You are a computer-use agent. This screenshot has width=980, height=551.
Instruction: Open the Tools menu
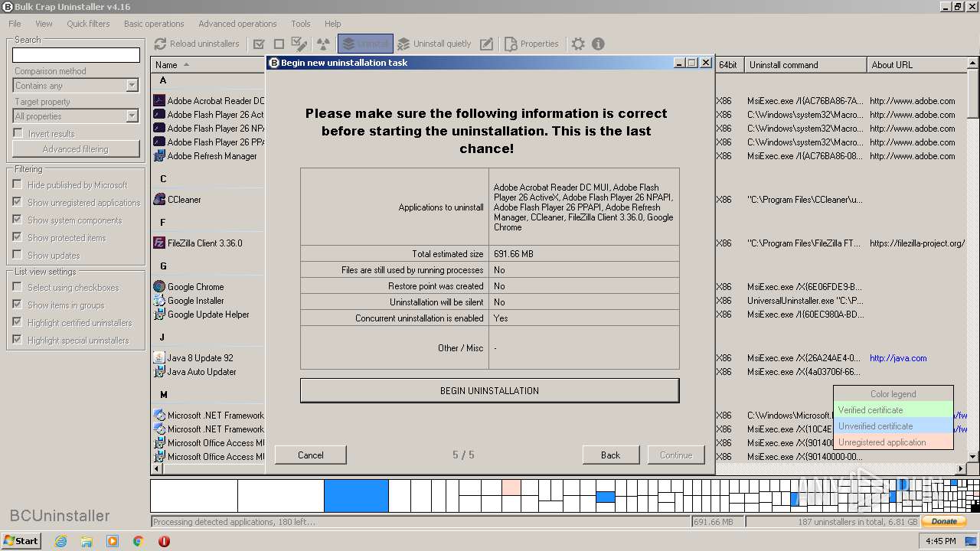301,24
